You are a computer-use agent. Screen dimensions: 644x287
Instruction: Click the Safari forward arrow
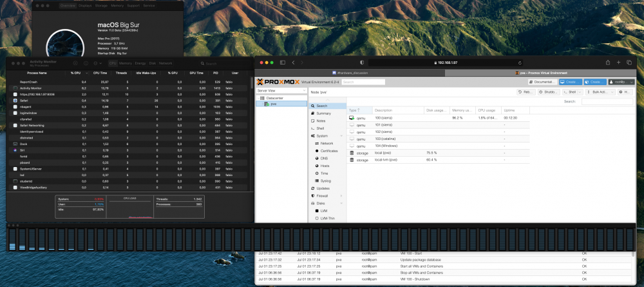point(302,63)
